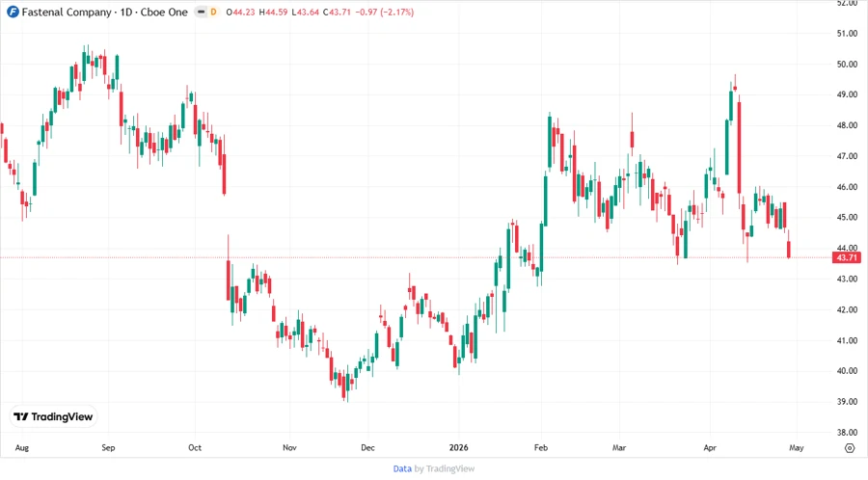Click the 51.00 price axis label
This screenshot has height=480, width=868.
(847, 34)
